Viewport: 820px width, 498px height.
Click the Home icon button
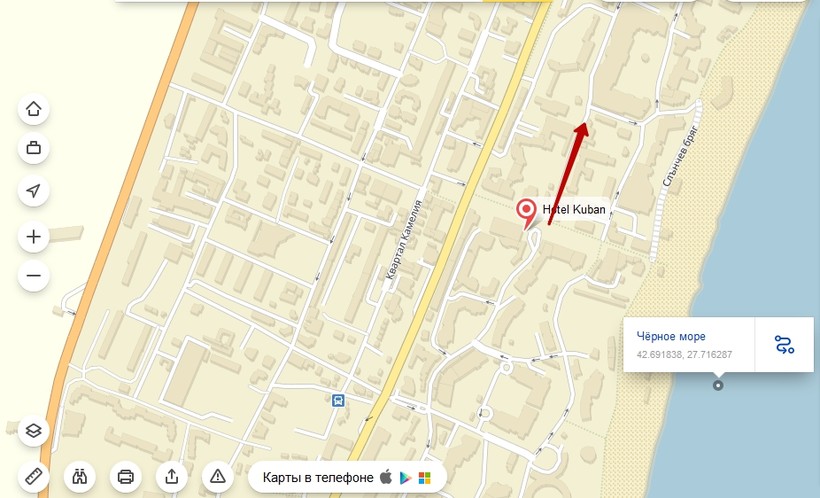pos(33,109)
